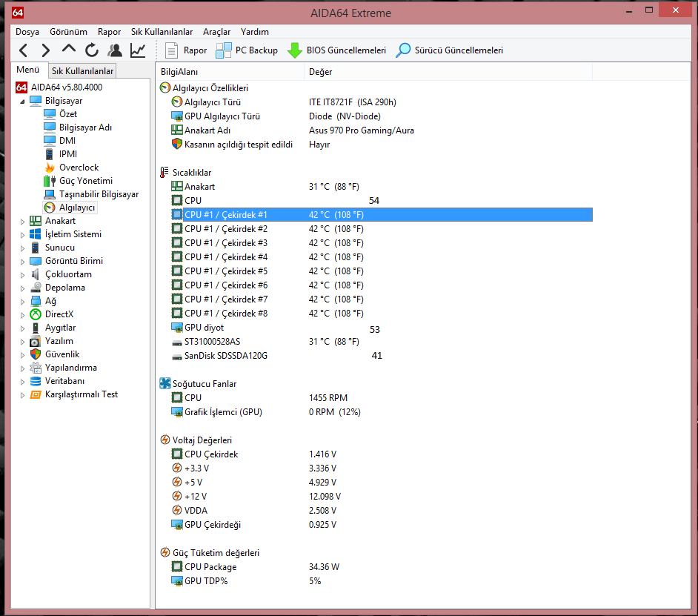Select the SanDisk SDSSDA120G row

[382, 356]
